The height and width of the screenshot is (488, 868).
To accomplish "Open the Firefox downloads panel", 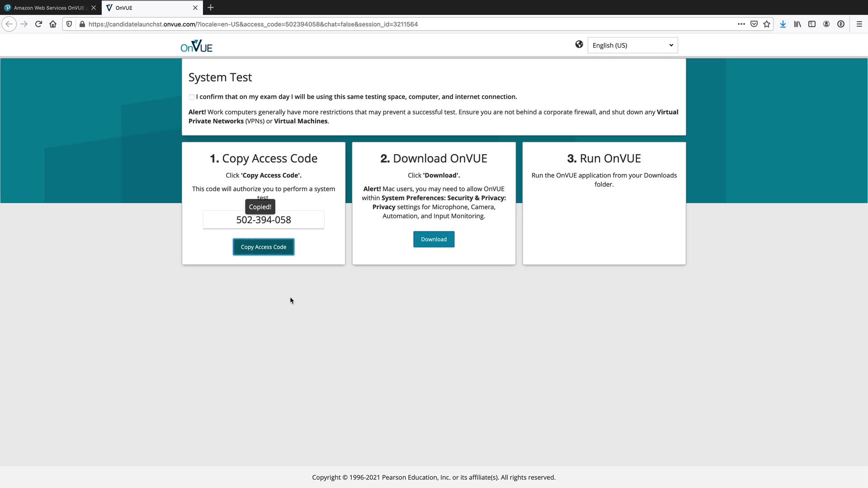I will (783, 24).
